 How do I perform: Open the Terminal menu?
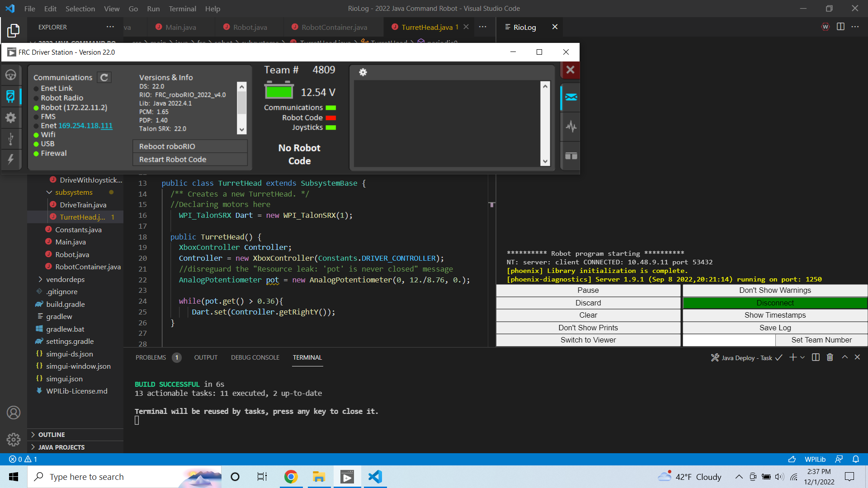point(182,9)
